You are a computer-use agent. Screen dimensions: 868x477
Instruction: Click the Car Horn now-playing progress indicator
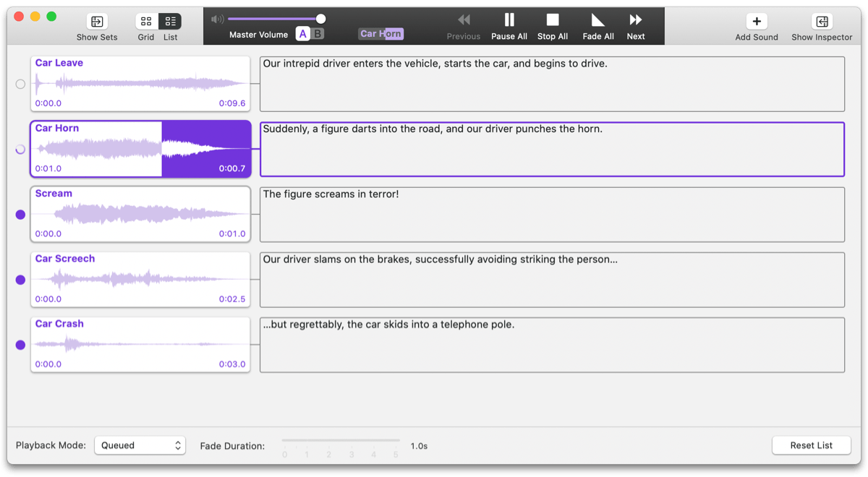(x=381, y=34)
